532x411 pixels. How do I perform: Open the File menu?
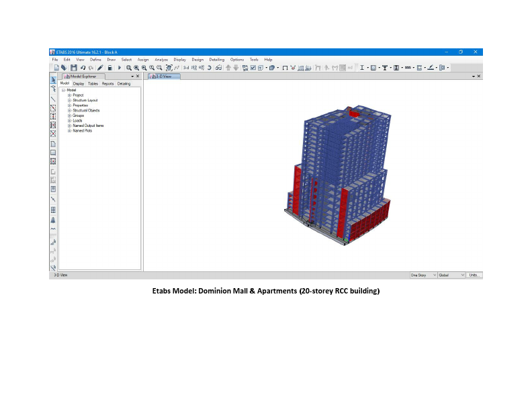pyautogui.click(x=55, y=60)
